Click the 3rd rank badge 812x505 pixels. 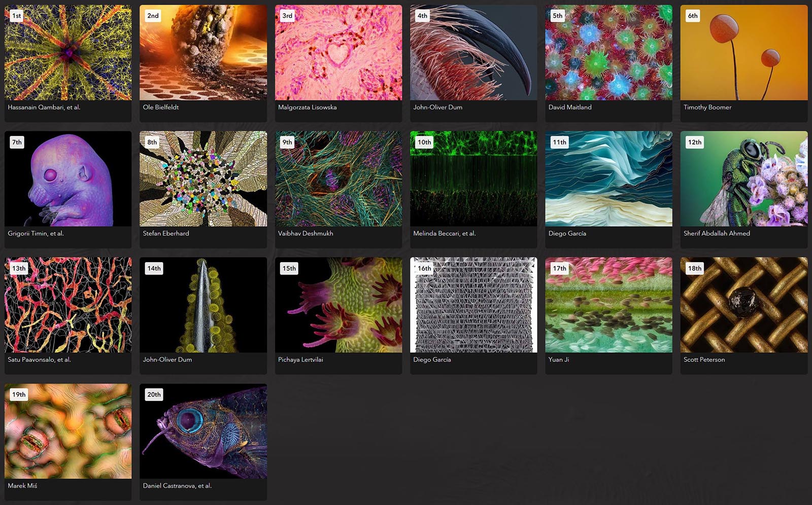click(x=287, y=16)
